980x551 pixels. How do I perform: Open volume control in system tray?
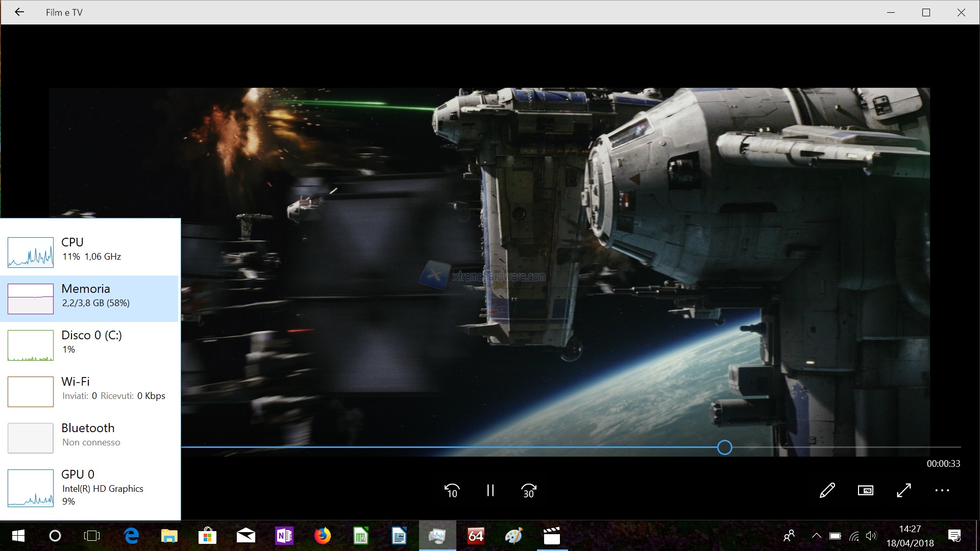[x=871, y=536]
